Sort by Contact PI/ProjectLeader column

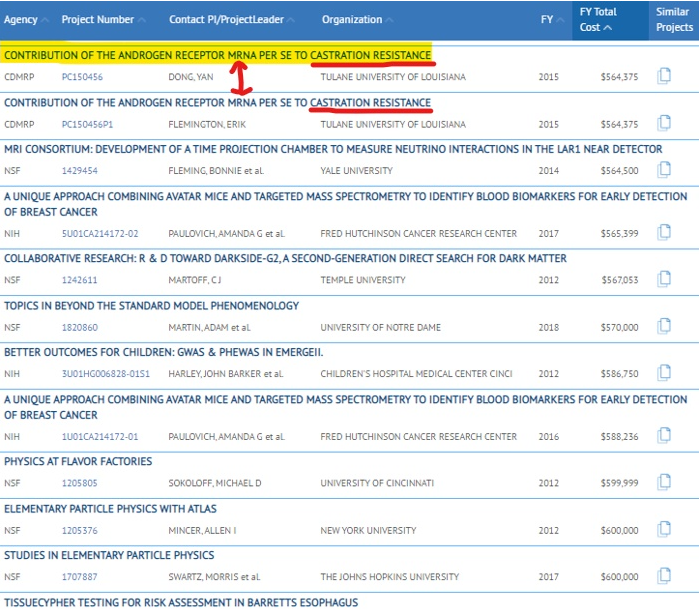(231, 20)
